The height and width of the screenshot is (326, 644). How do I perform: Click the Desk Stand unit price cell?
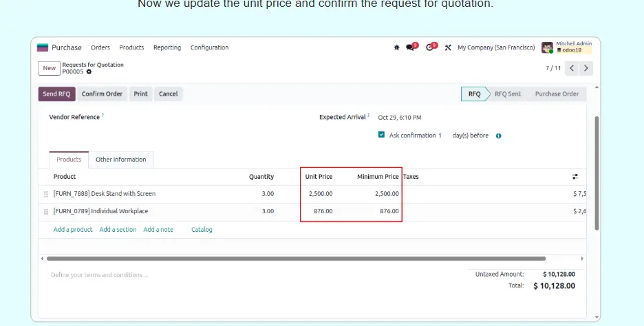(x=319, y=194)
